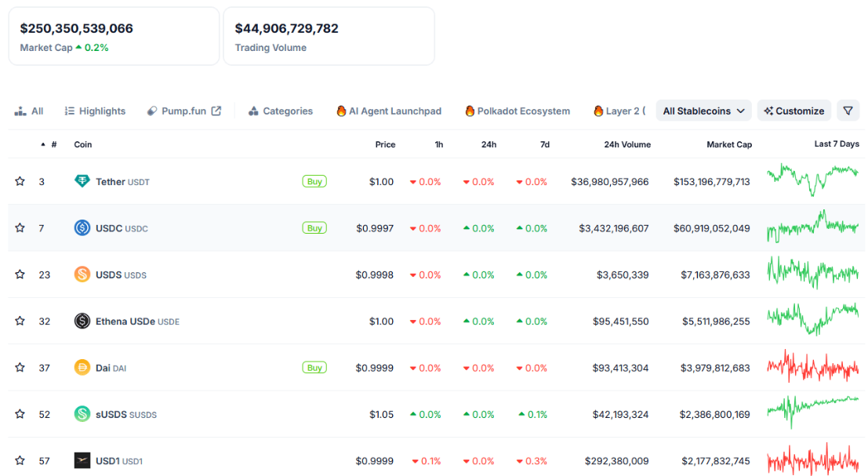Click the Buy button for Tether
The image size is (868, 476).
pos(314,181)
